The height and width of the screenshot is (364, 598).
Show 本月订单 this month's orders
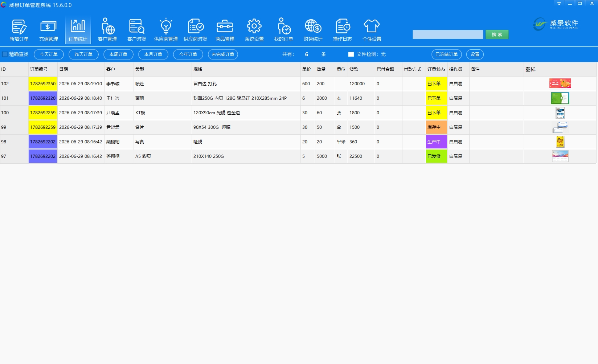click(x=153, y=54)
